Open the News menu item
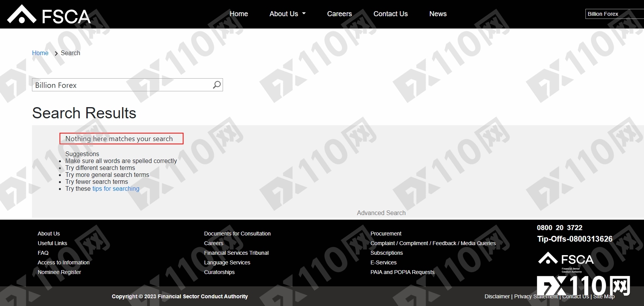 [438, 14]
